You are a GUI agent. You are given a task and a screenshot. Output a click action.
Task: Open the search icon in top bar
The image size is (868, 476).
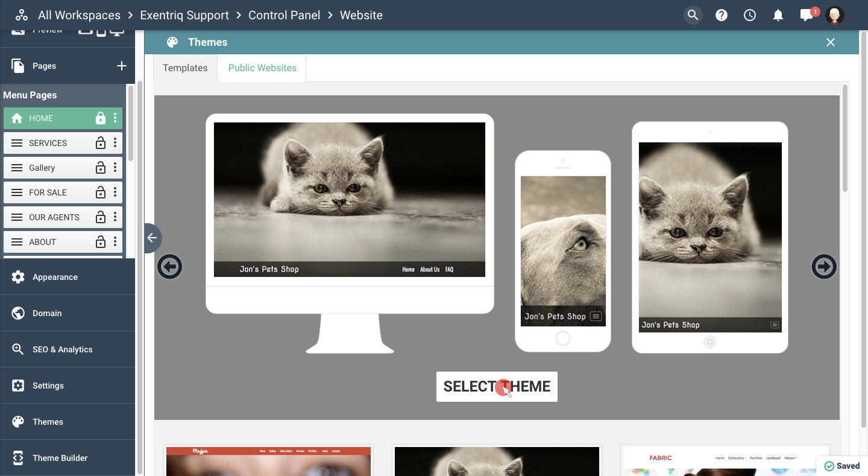pyautogui.click(x=693, y=16)
